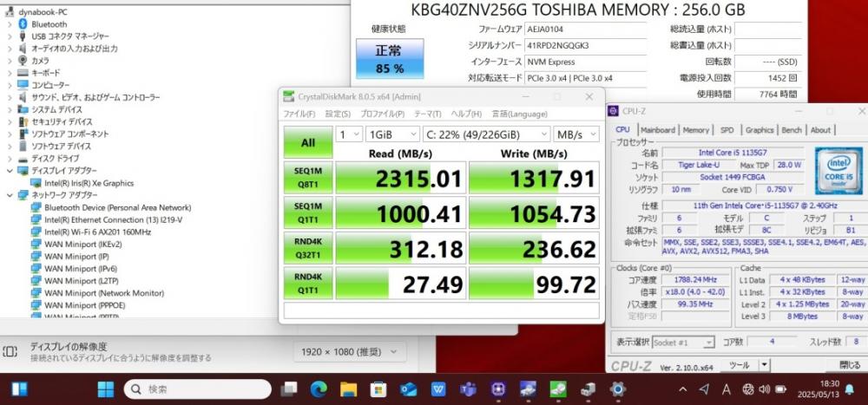Click the taskbar search box
The width and height of the screenshot is (868, 405).
[x=198, y=389]
